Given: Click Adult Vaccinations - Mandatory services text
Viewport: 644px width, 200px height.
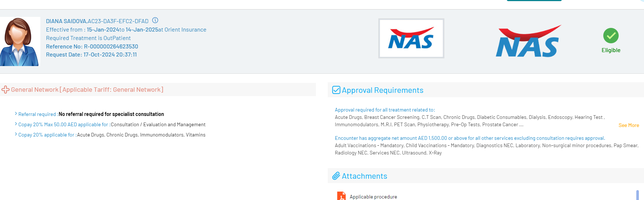Looking at the screenshot, I should click(487, 149).
